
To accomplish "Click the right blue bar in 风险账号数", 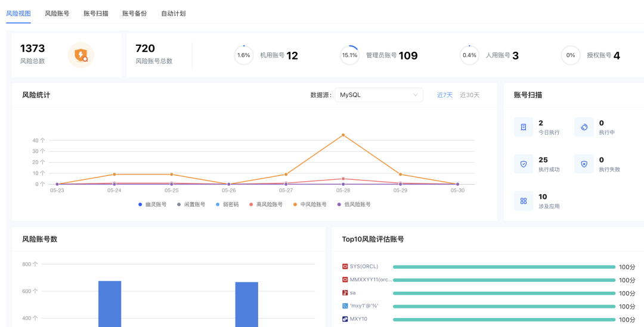I will click(x=247, y=304).
